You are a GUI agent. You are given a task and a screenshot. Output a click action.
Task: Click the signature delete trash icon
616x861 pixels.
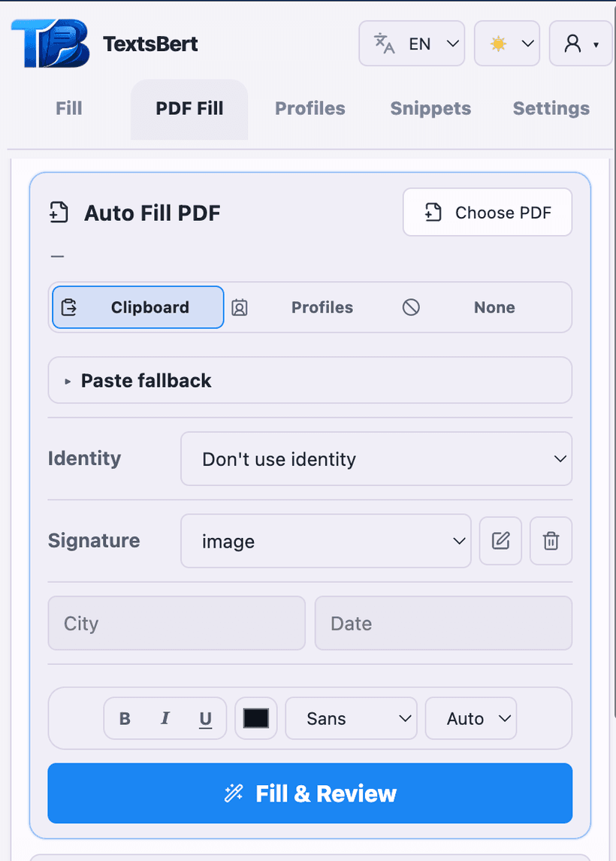pyautogui.click(x=551, y=541)
